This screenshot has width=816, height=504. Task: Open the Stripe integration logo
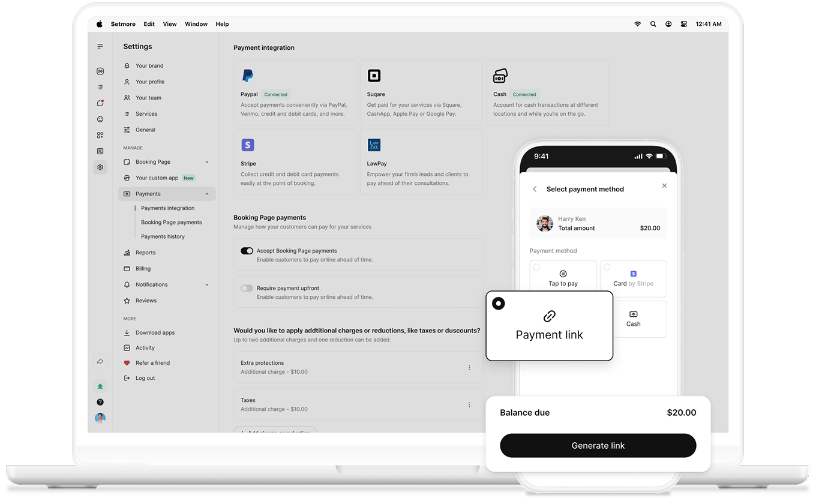[x=248, y=145]
